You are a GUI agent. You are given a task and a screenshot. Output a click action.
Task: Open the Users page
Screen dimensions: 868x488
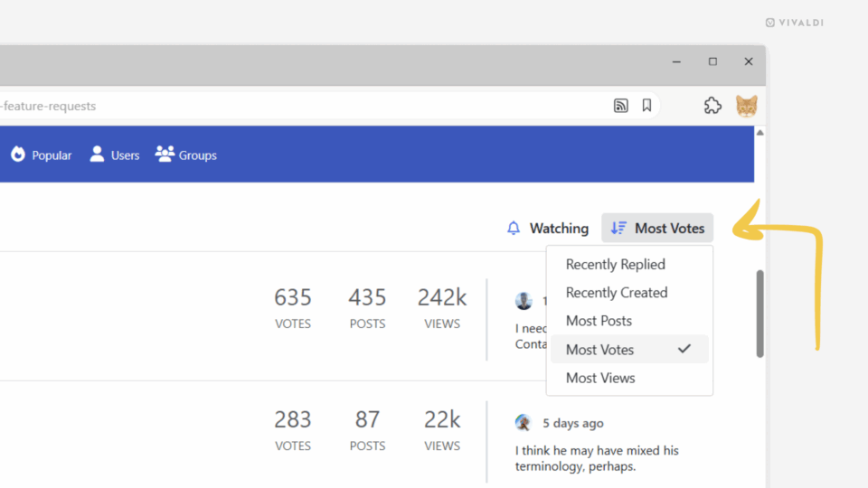tap(115, 155)
